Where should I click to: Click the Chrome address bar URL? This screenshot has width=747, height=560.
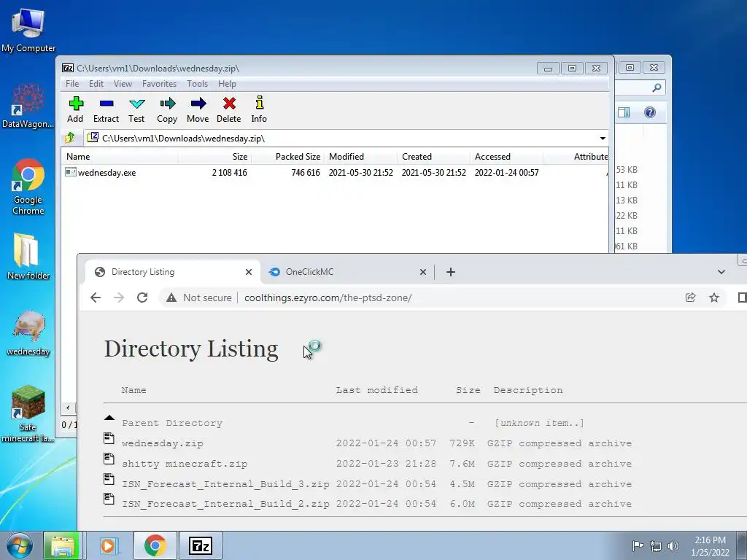[328, 297]
